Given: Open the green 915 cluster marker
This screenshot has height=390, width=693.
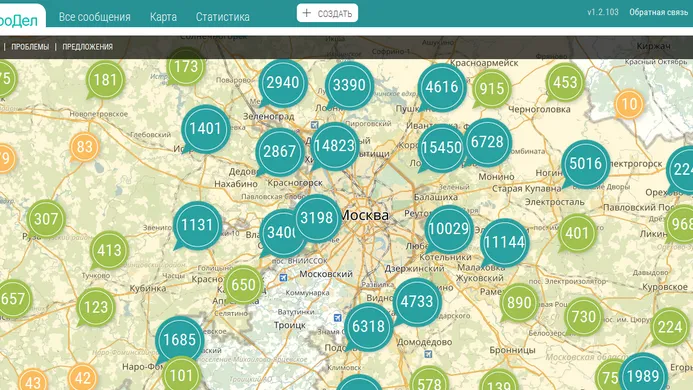Looking at the screenshot, I should click(491, 88).
